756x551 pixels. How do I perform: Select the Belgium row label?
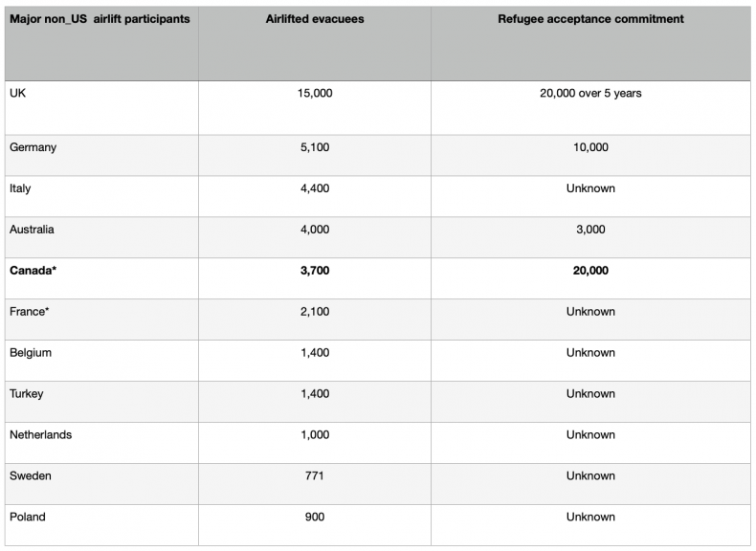31,354
